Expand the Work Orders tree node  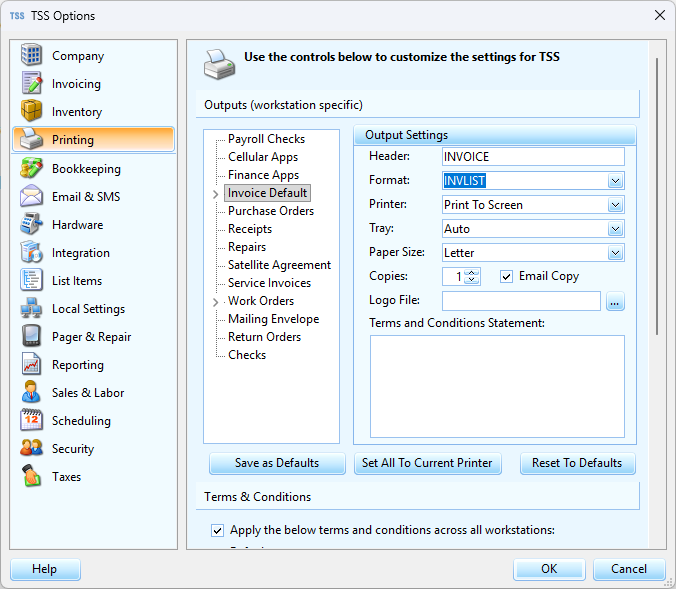(x=215, y=301)
